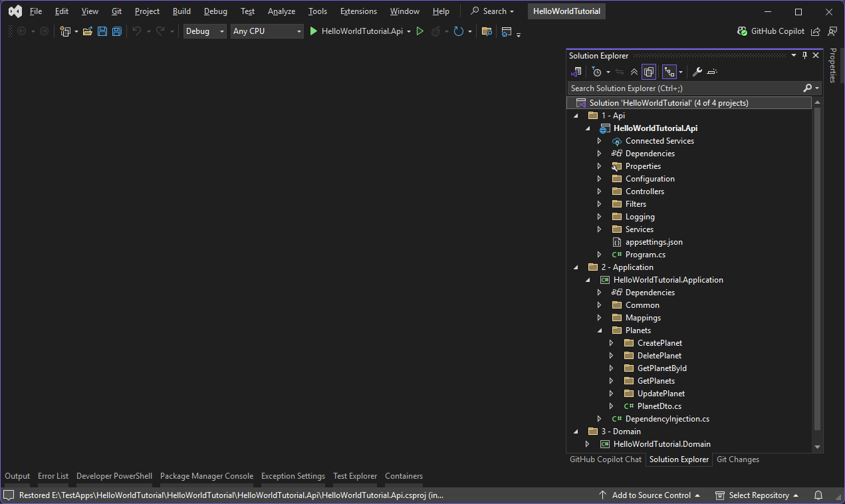Expand the HelloWorldTutorial.Domain project

587,444
